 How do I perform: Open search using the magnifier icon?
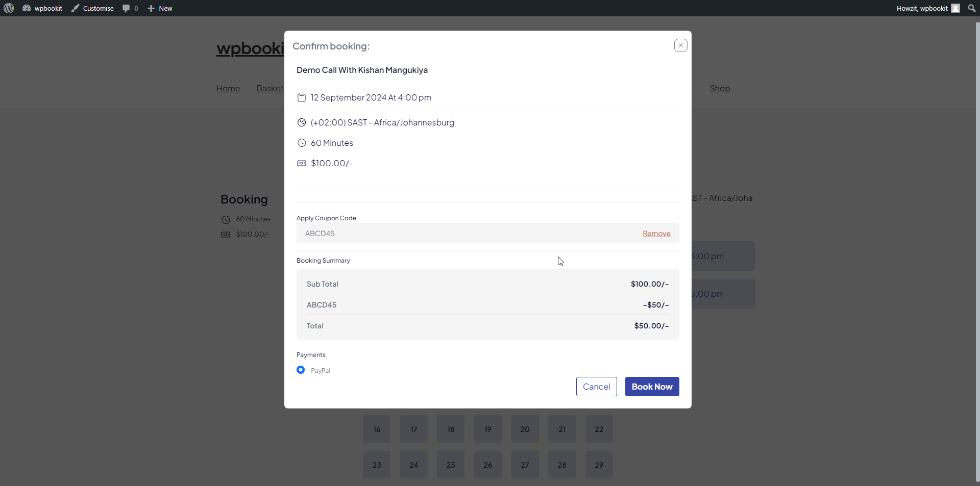tap(971, 8)
